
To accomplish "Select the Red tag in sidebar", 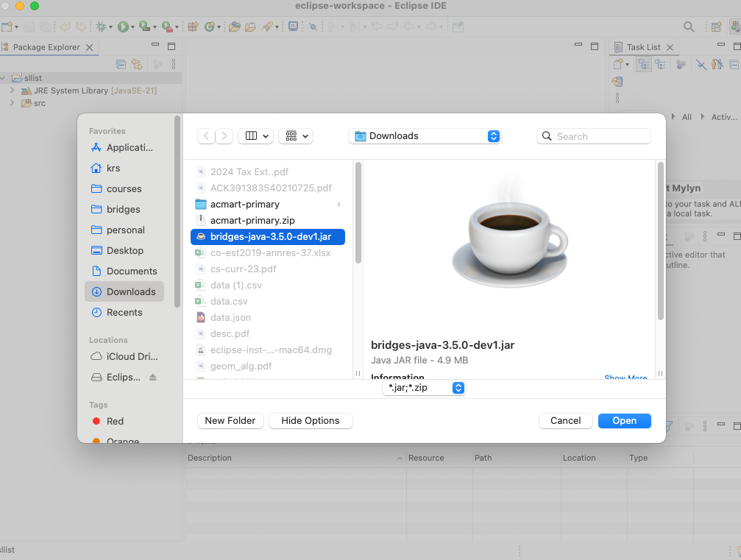I will pyautogui.click(x=125, y=421).
